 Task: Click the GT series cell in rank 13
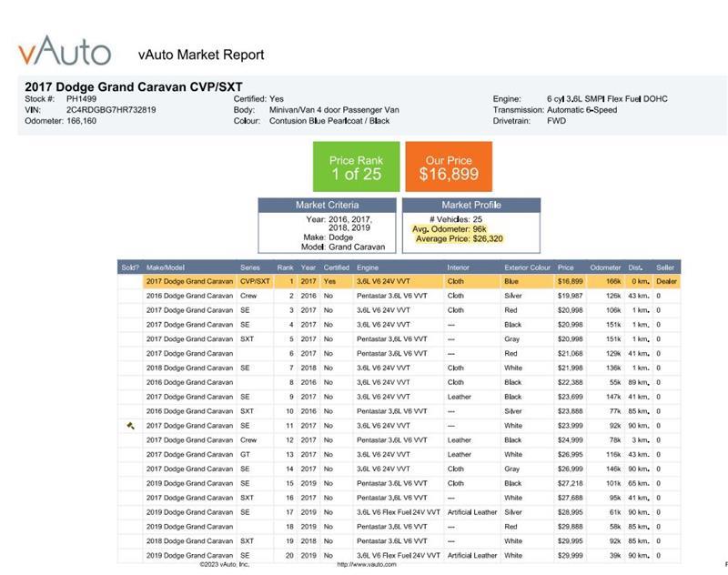(245, 454)
